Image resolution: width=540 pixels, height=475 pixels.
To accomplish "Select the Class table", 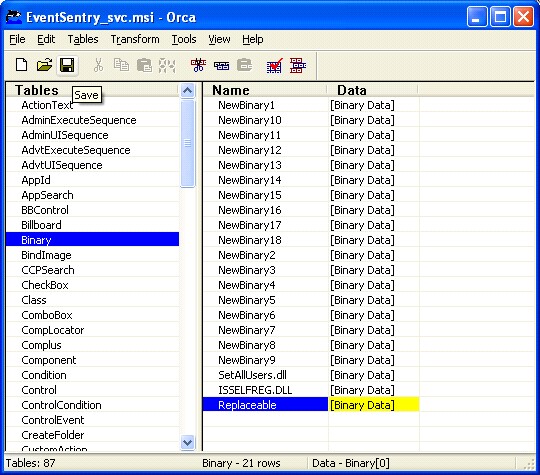I will [34, 300].
